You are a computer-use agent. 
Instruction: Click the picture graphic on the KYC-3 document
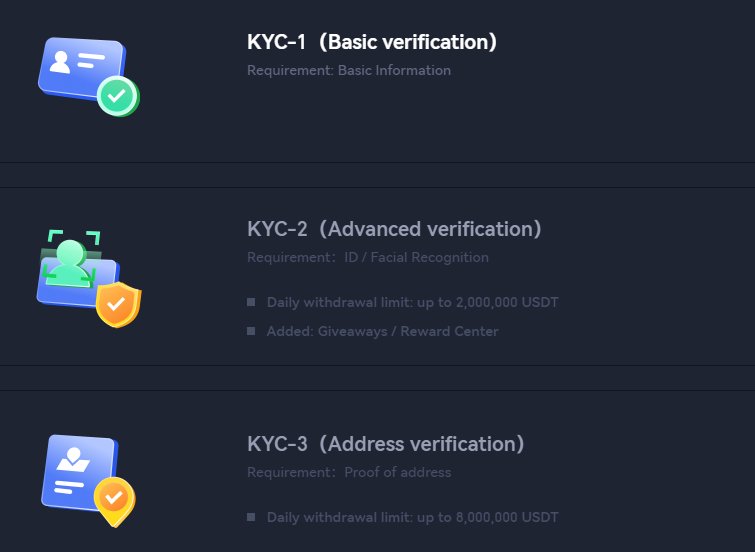point(71,460)
